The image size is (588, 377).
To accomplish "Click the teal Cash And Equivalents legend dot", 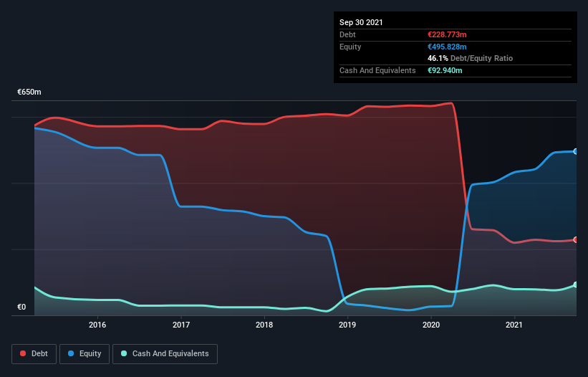I will tap(124, 353).
